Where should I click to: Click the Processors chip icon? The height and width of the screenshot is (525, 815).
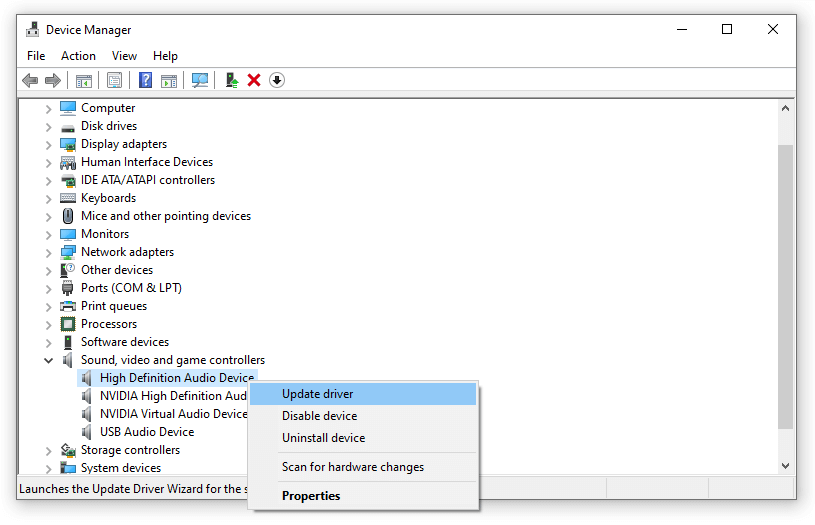[68, 324]
